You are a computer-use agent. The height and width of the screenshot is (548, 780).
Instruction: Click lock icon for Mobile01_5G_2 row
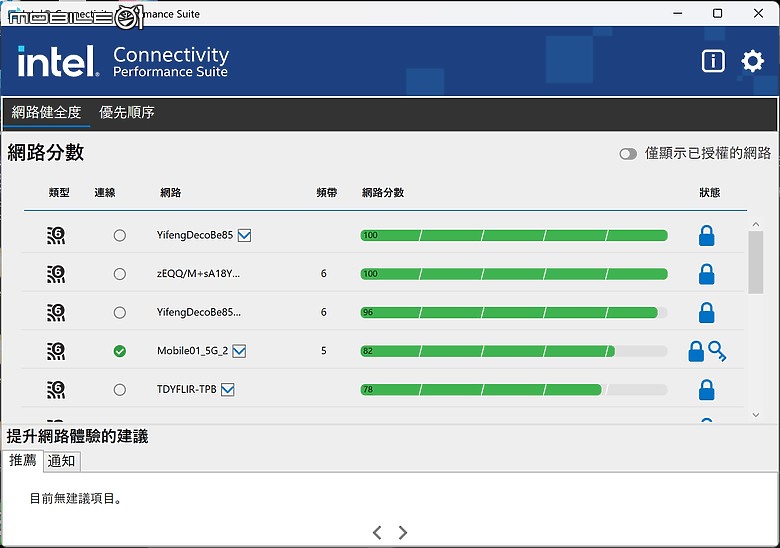(x=696, y=351)
